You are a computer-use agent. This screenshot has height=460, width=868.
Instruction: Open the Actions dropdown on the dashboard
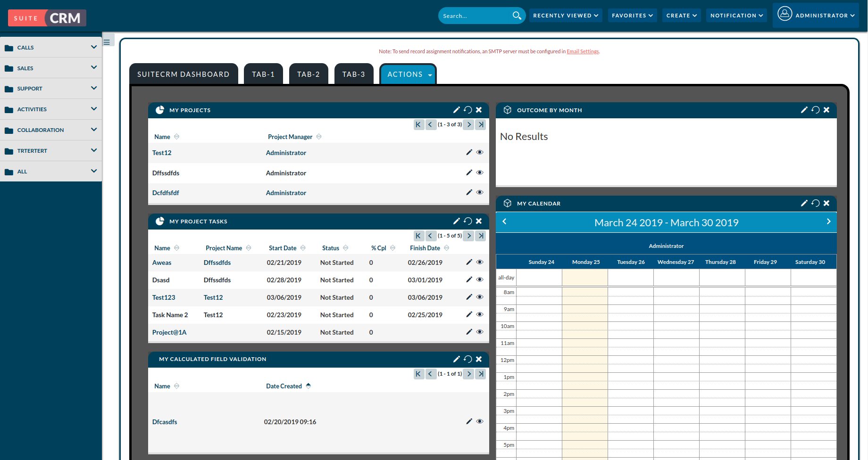pyautogui.click(x=408, y=74)
